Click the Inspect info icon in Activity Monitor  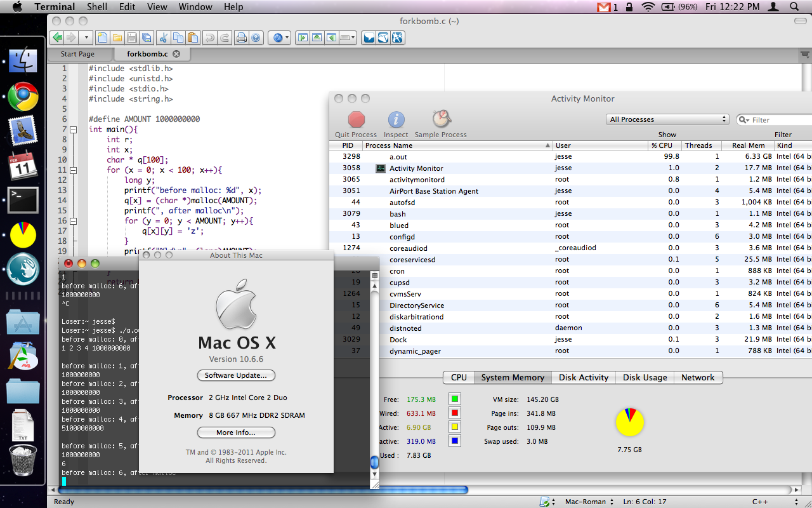click(x=396, y=119)
